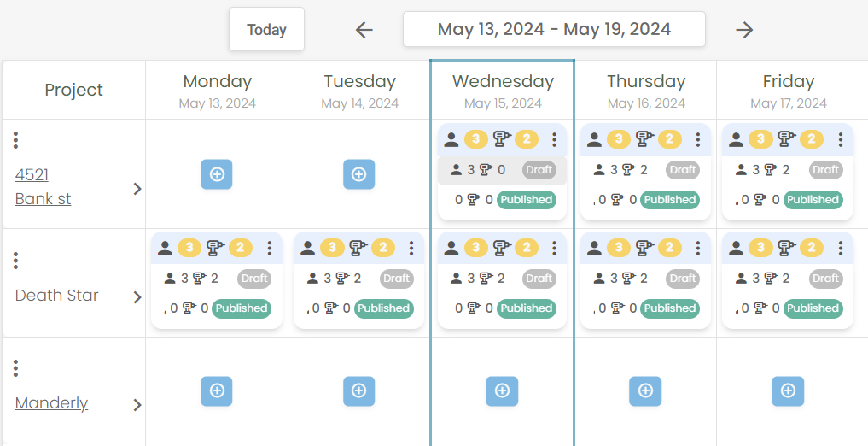Jump to the current week with Today button
Image resolution: width=868 pixels, height=446 pixels.
pos(267,29)
